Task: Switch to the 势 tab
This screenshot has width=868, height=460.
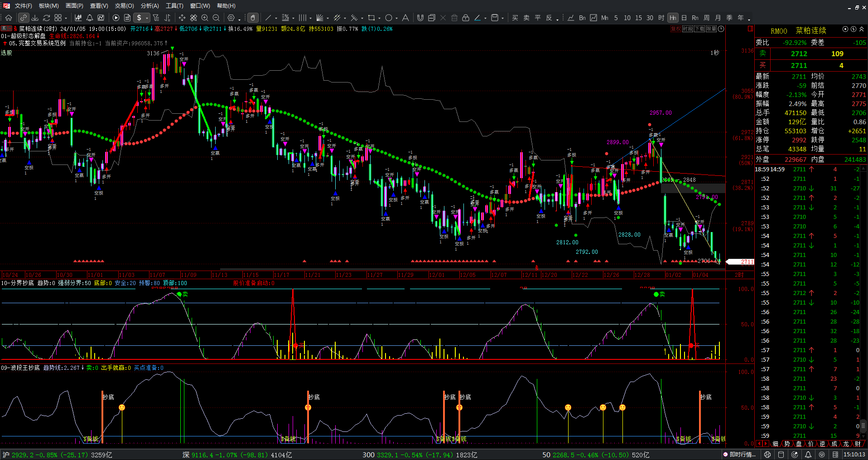Action: tap(787, 444)
